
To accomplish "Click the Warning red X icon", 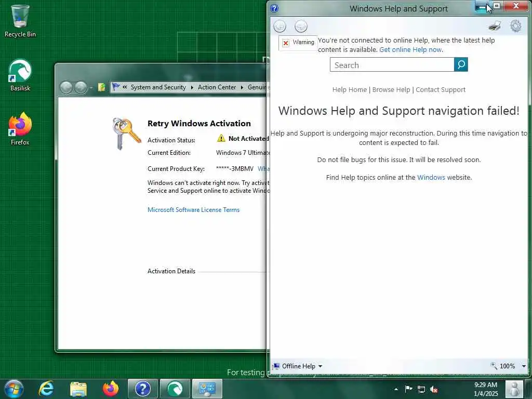I will pyautogui.click(x=286, y=43).
